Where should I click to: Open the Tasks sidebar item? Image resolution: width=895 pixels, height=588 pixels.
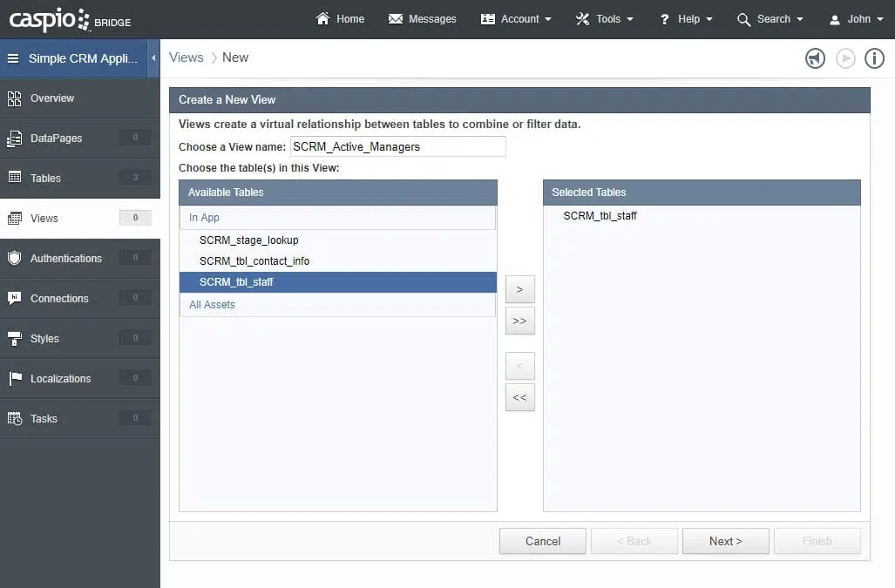click(x=44, y=419)
